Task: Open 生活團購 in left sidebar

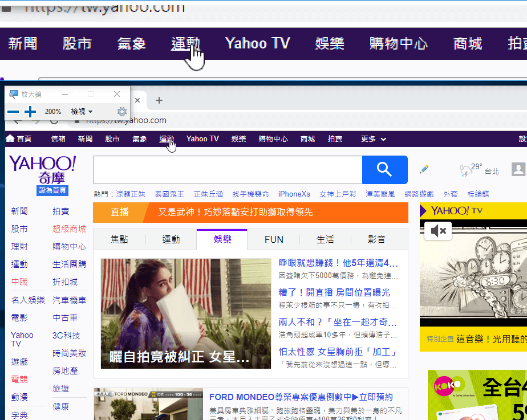Action: click(69, 264)
